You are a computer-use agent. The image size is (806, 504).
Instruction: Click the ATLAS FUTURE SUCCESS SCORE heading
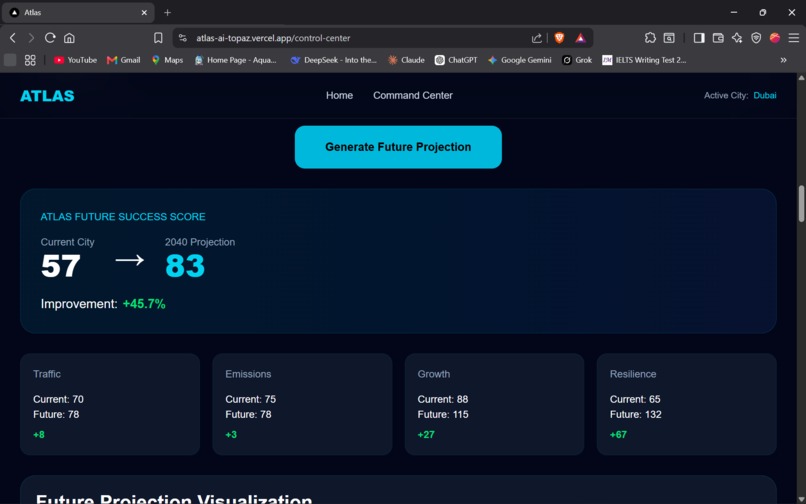click(x=123, y=217)
